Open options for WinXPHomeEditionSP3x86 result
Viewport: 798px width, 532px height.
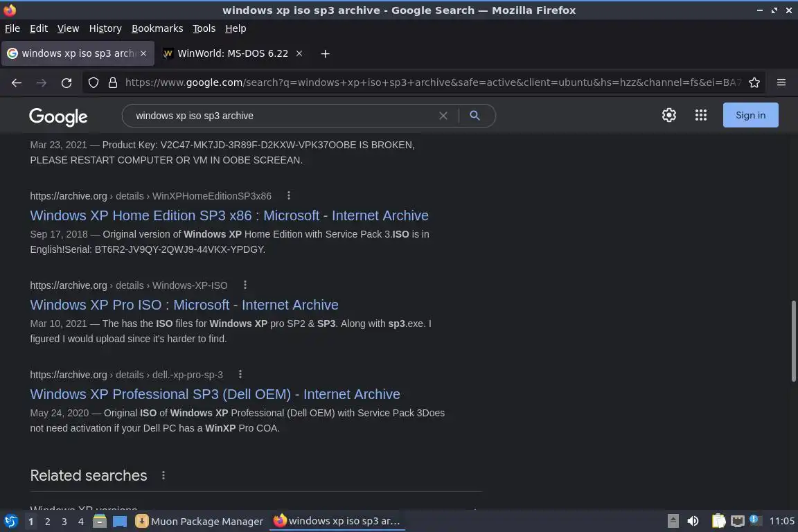[x=289, y=195]
